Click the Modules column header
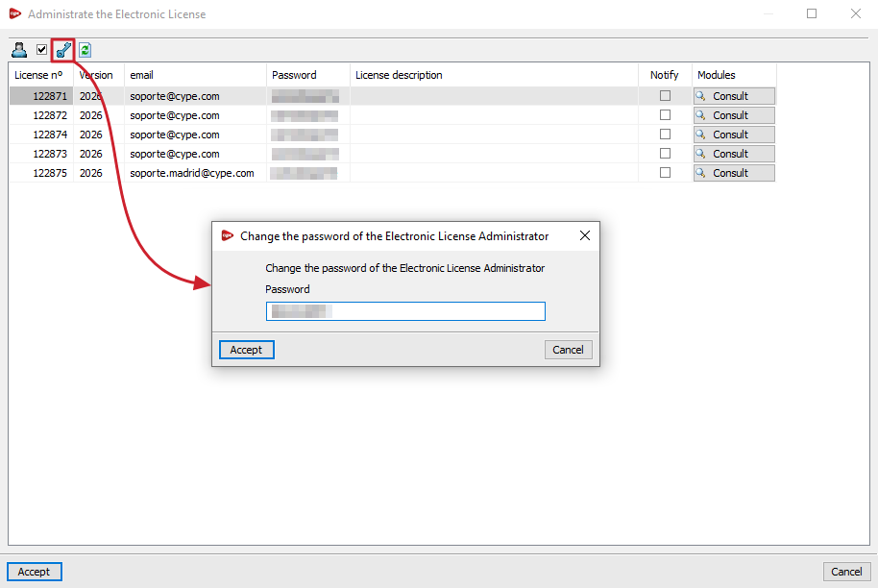 click(x=734, y=75)
